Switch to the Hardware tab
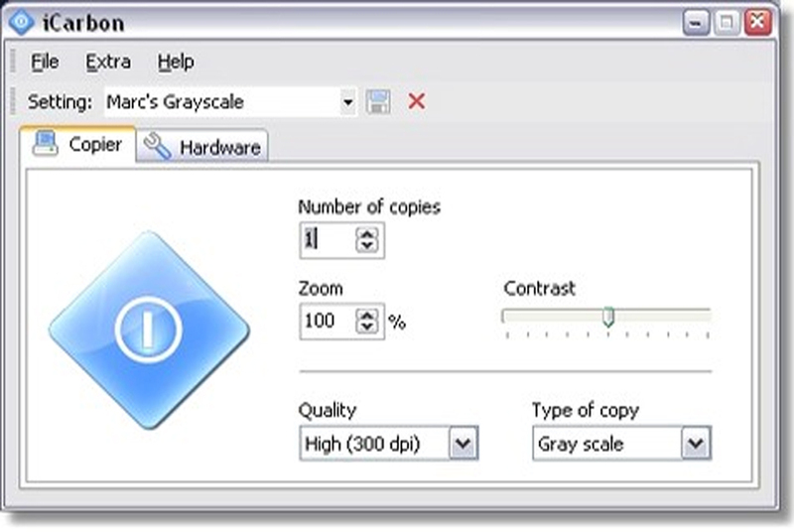Image resolution: width=794 pixels, height=532 pixels. coord(202,147)
